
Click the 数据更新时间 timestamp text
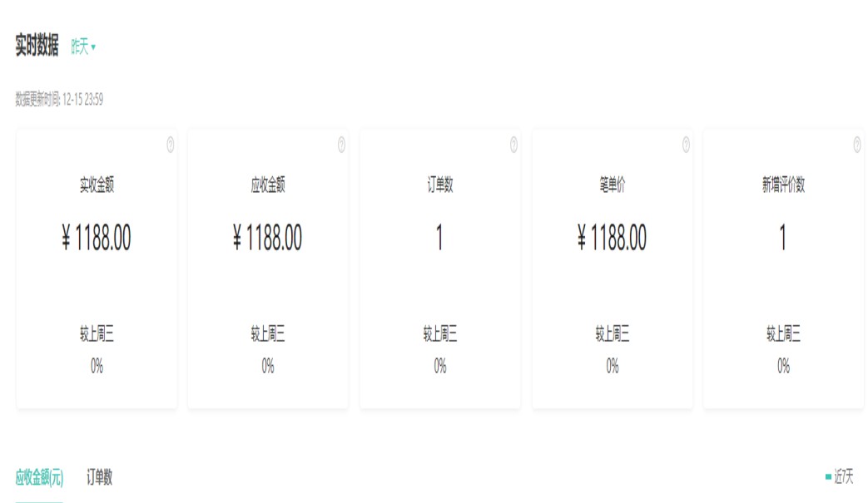point(59,100)
